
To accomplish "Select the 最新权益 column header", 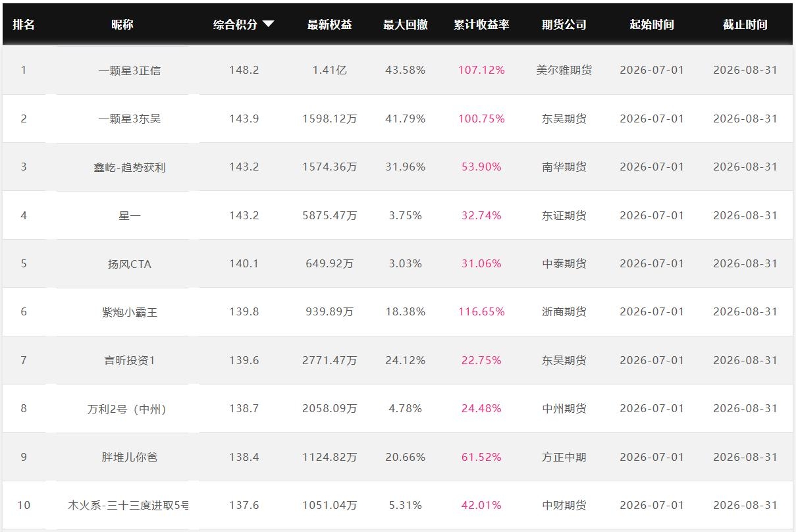I will [330, 24].
